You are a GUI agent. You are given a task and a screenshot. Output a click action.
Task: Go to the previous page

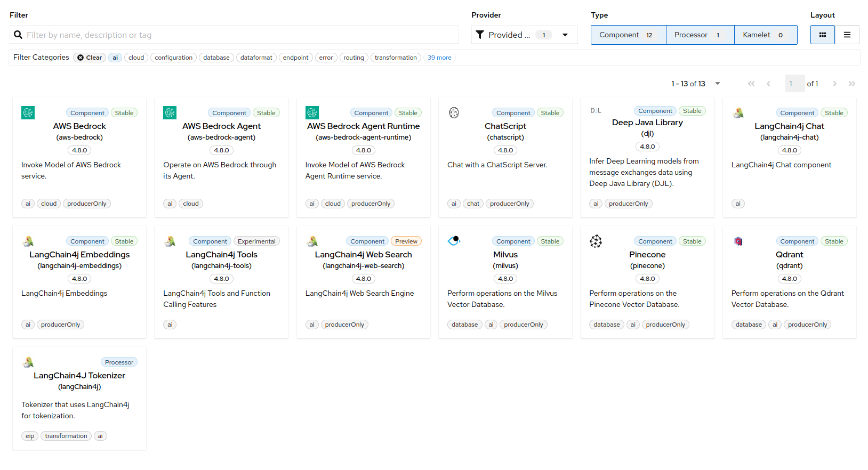click(x=768, y=84)
